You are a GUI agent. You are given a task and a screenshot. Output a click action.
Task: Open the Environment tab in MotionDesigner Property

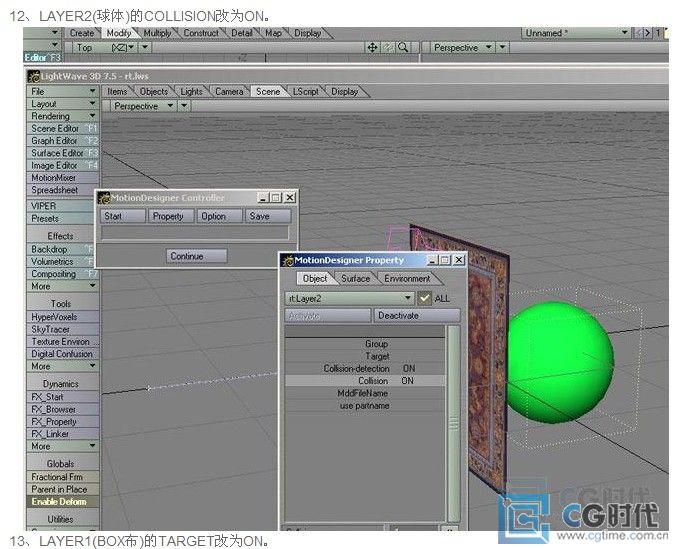[407, 279]
